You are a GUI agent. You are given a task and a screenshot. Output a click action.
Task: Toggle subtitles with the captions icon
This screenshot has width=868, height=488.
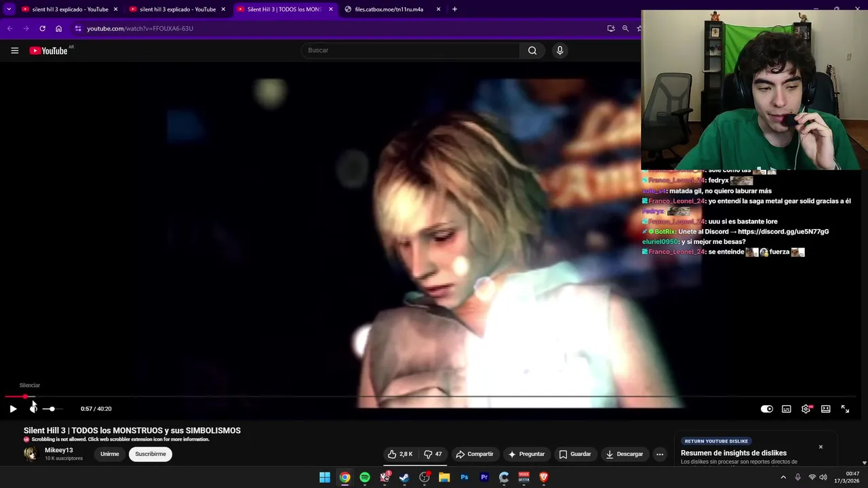click(786, 409)
